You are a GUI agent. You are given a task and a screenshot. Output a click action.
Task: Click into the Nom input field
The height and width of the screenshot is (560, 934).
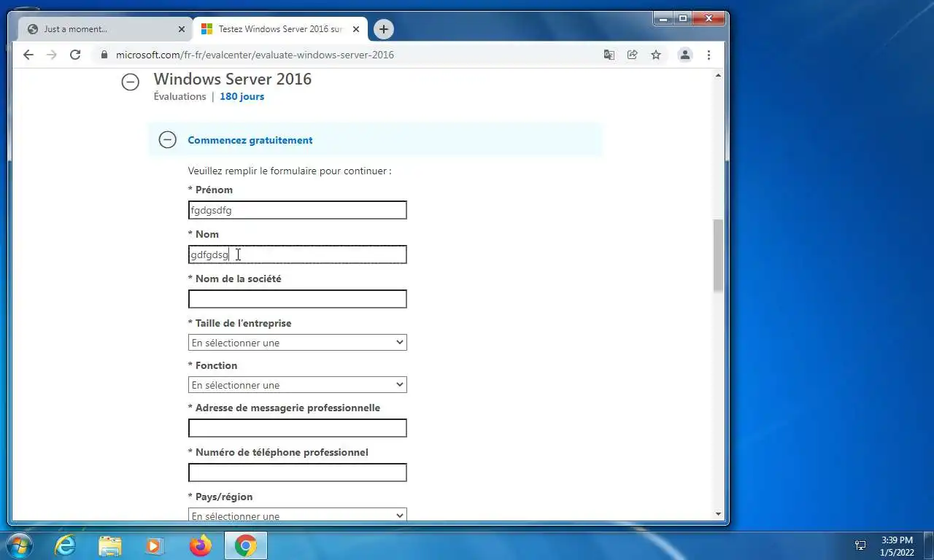coord(297,254)
